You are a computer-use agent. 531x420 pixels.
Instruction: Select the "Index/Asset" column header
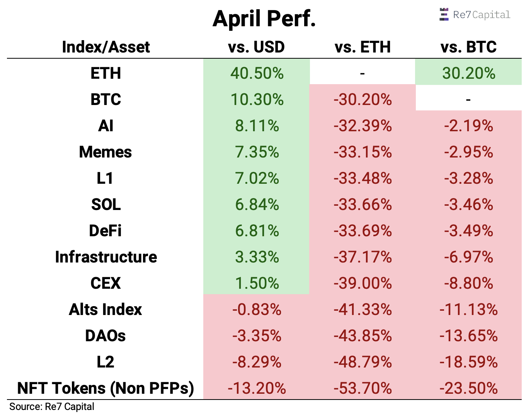106,47
